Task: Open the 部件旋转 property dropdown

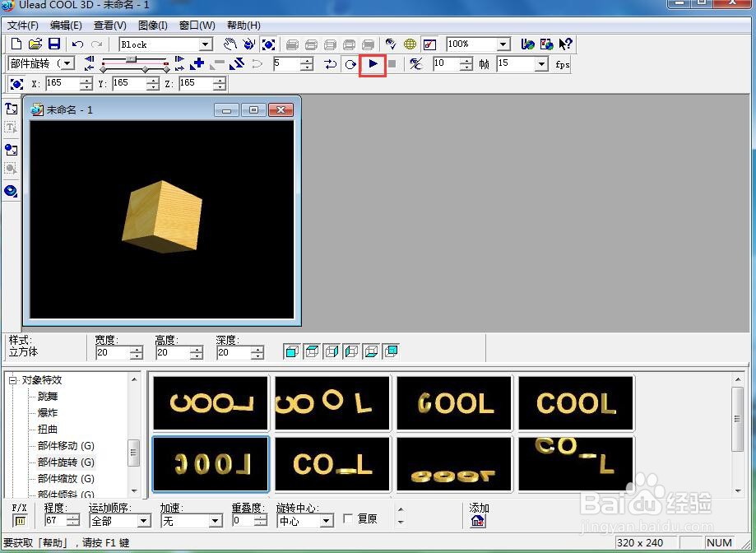Action: click(x=68, y=63)
